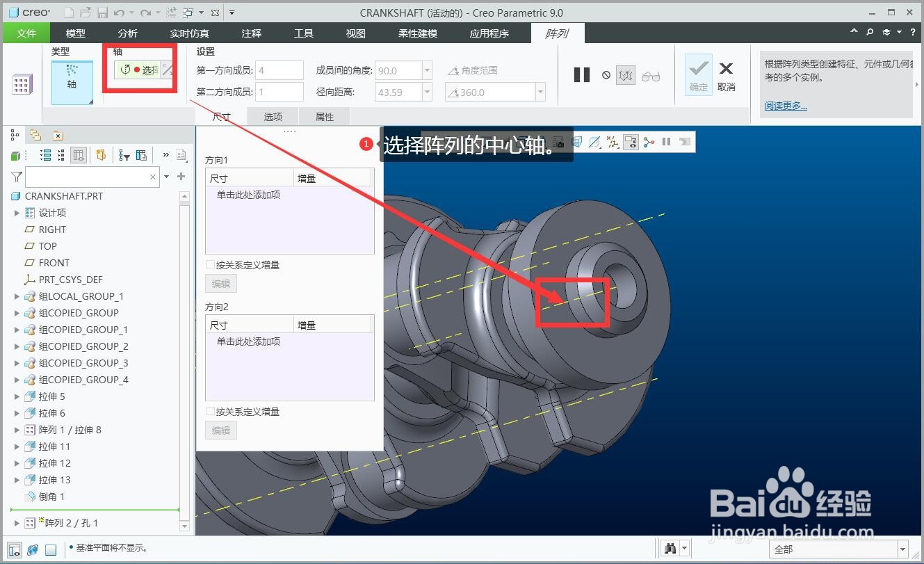
Task: Expand the 拉伸 5 tree node
Action: pyautogui.click(x=17, y=396)
